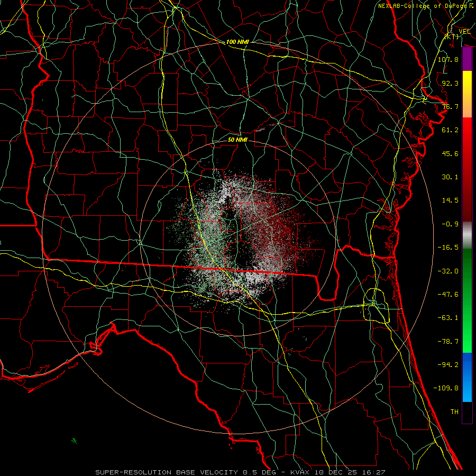The width and height of the screenshot is (476, 476).
Task: Click the blue segment of velocity color bar
Action: tap(467, 377)
